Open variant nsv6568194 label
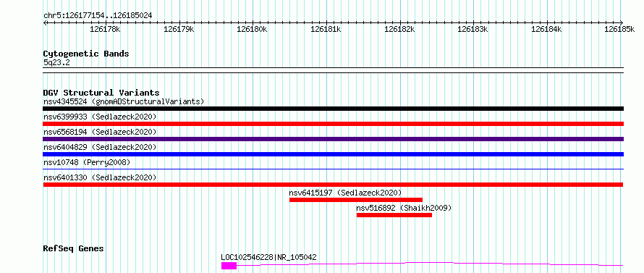Screen dimensions: 644x273 click(100, 132)
